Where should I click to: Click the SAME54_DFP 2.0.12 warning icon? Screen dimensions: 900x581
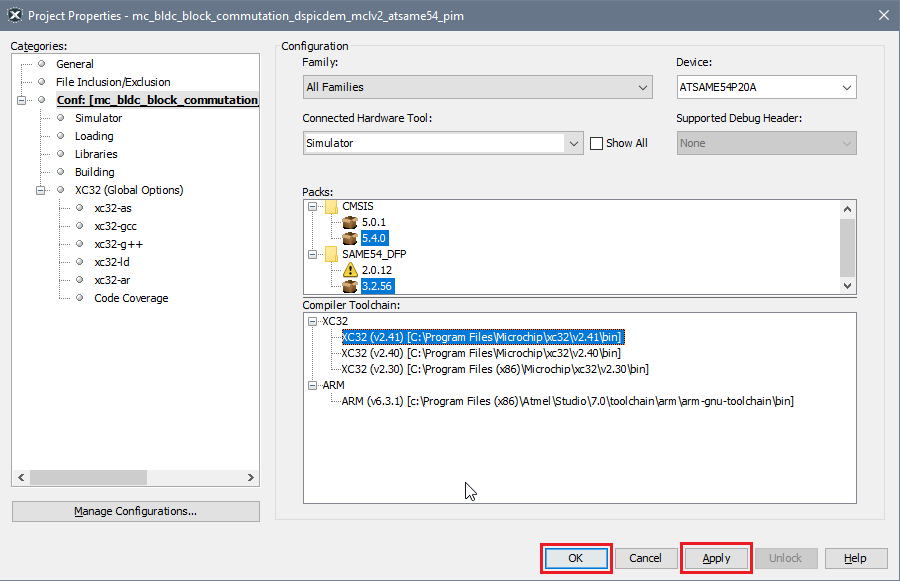(350, 270)
